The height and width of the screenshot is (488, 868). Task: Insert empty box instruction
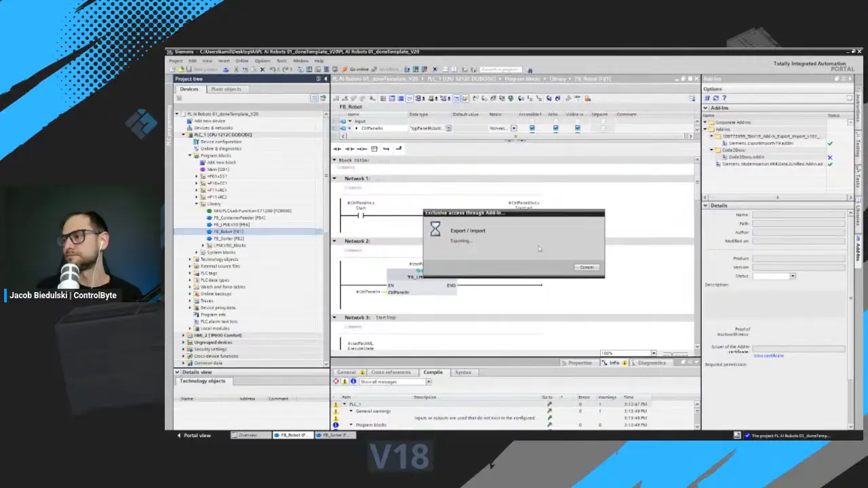point(374,148)
